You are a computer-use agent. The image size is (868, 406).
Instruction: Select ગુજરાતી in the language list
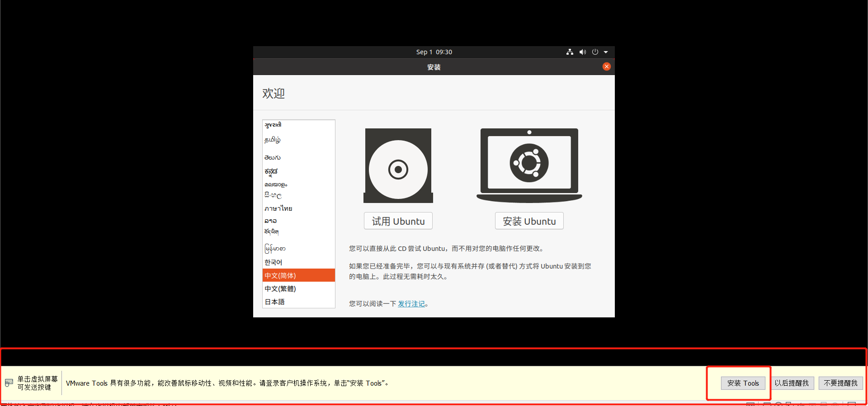pyautogui.click(x=298, y=125)
